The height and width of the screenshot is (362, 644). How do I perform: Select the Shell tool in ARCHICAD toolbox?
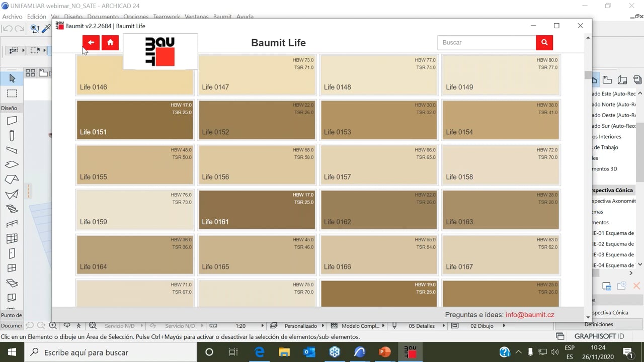click(12, 194)
